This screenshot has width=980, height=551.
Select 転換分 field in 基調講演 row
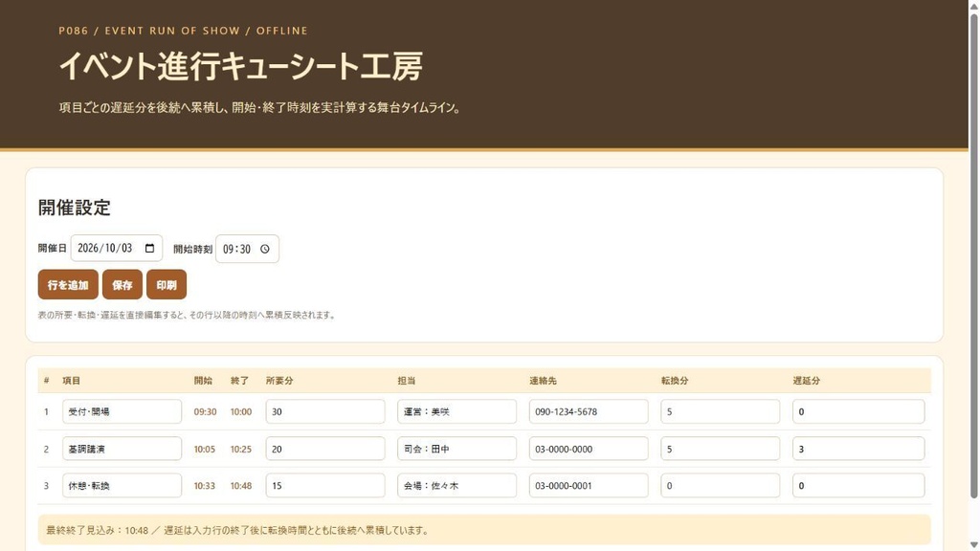[721, 449]
